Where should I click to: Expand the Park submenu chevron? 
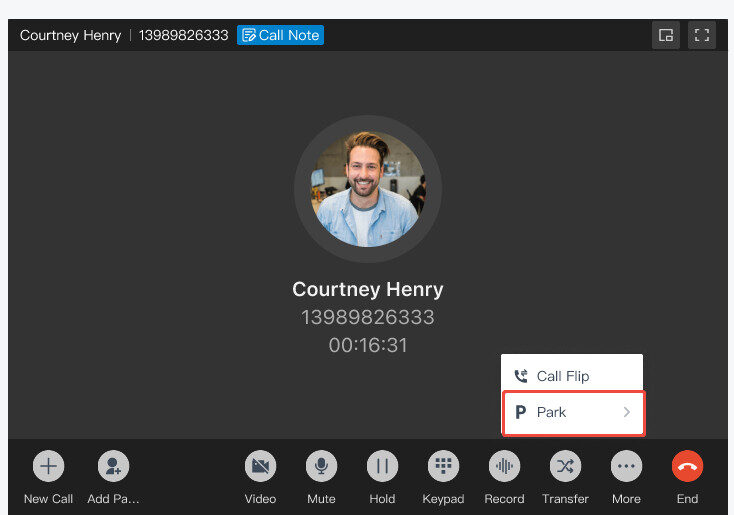tap(627, 412)
